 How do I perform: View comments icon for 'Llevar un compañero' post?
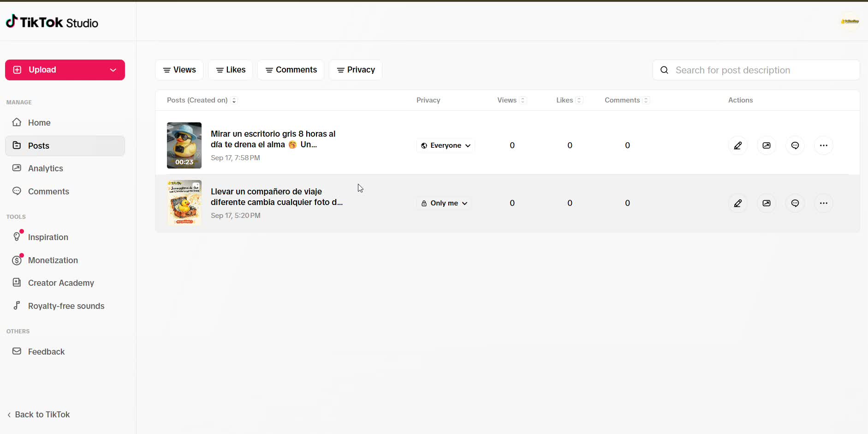[x=795, y=203]
